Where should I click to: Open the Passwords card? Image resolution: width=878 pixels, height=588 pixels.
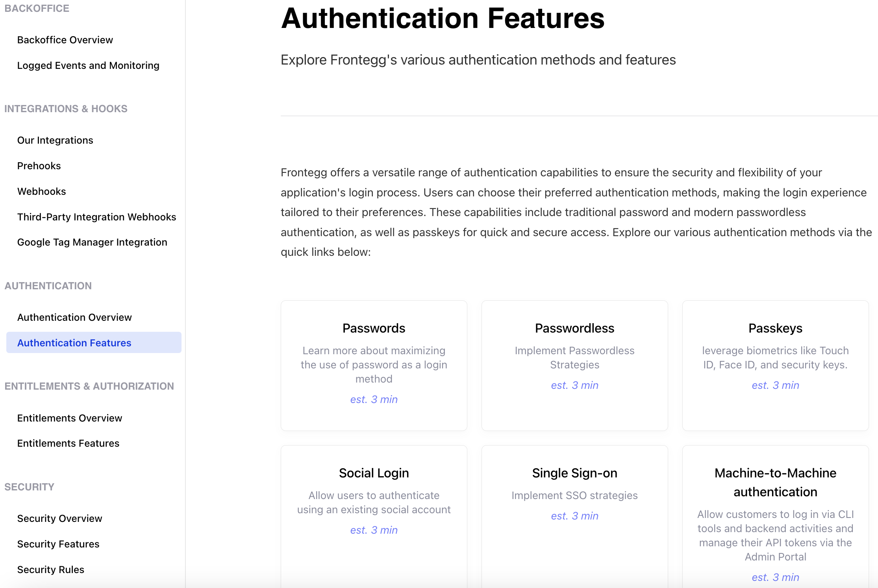pyautogui.click(x=374, y=365)
